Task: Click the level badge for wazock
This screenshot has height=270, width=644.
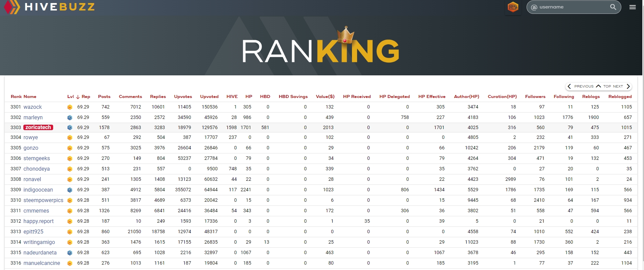Action: [x=70, y=107]
